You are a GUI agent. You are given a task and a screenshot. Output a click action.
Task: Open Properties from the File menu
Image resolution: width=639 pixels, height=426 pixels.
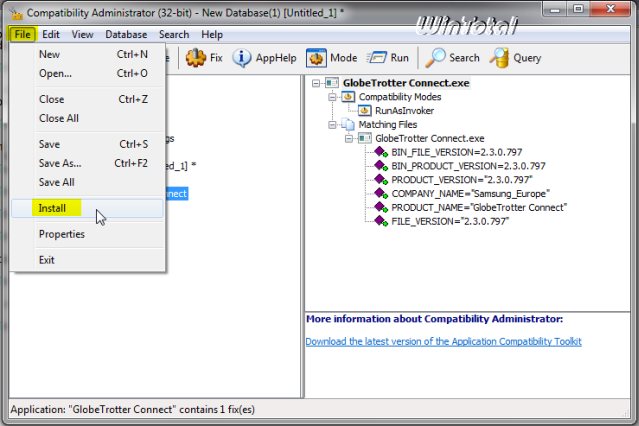pos(87,234)
